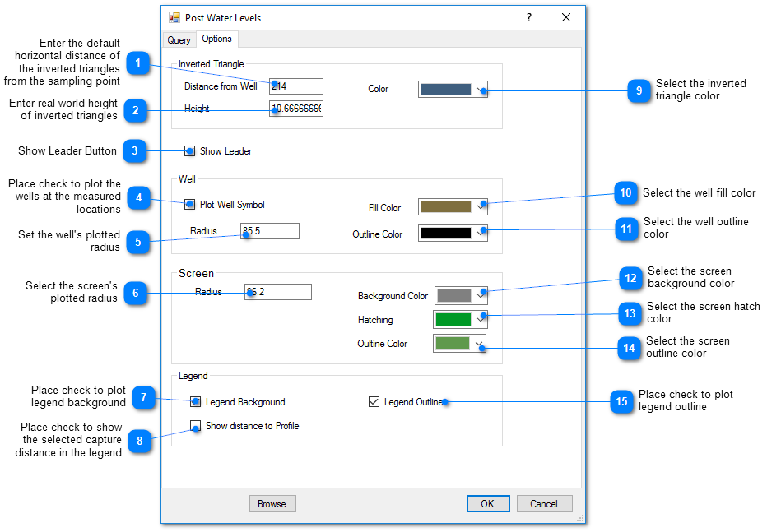Open the Well Outline Color dropdown
Viewport: 767px width, 532px height.
pyautogui.click(x=480, y=234)
